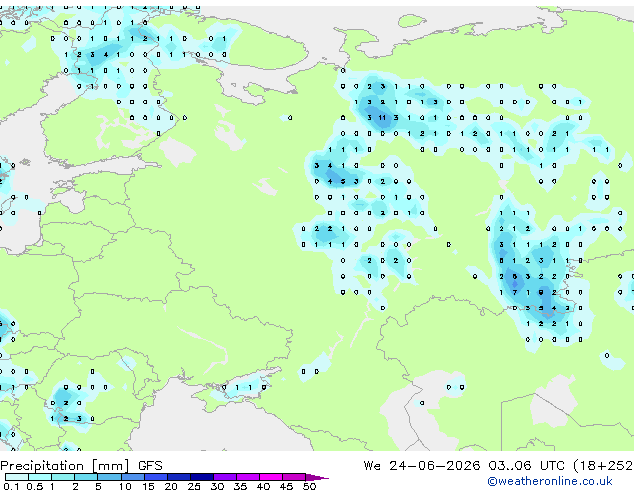
Task: Select the 2–5 mm legend color swatch
Action: point(86,477)
